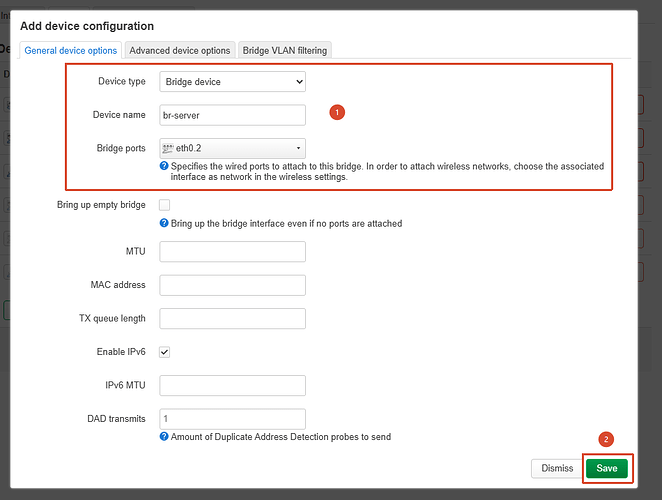
Task: Click the Enable IPv6 label
Action: click(x=121, y=352)
